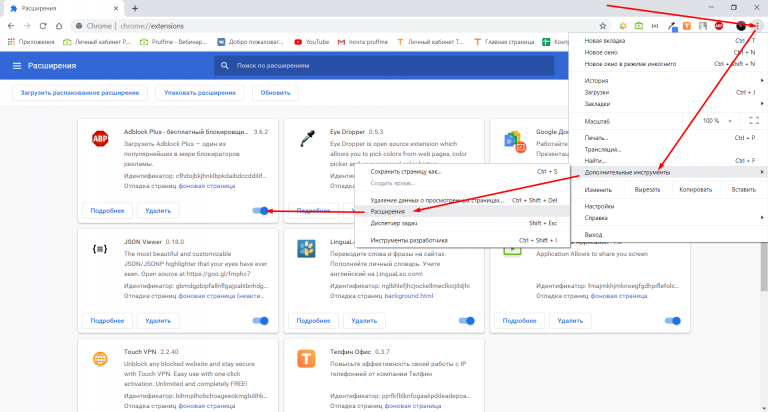Click the three-dot Chrome menu button

pos(757,26)
